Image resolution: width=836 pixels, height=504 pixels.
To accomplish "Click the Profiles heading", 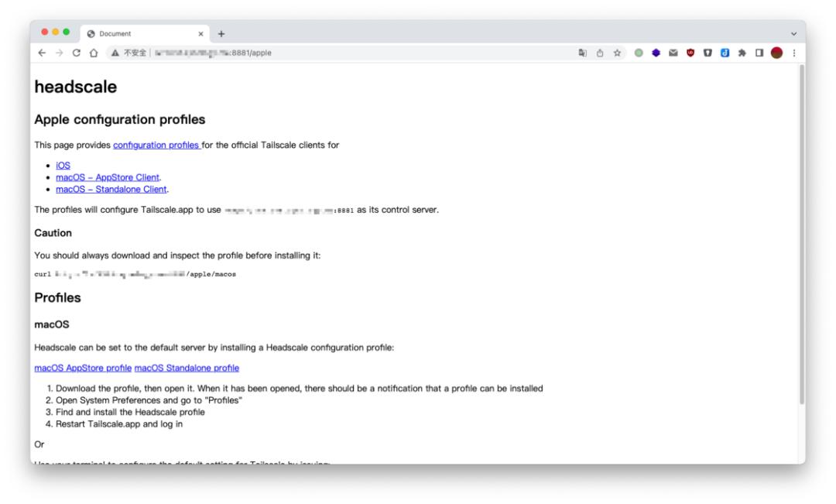I will pyautogui.click(x=57, y=297).
